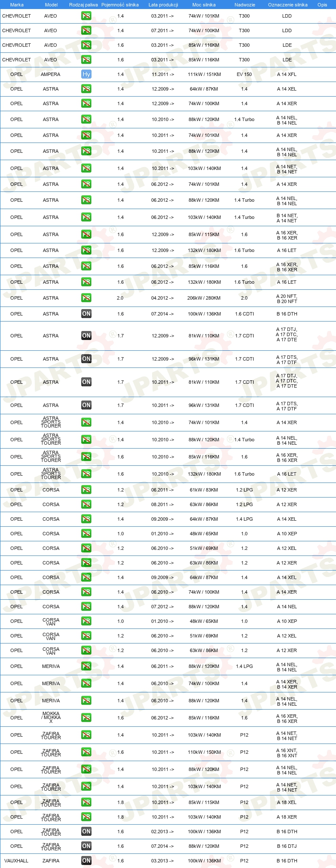Viewport: 336px width, 868px height.
Task: Select the 'AMPERA' model cell
Action: pos(51,74)
